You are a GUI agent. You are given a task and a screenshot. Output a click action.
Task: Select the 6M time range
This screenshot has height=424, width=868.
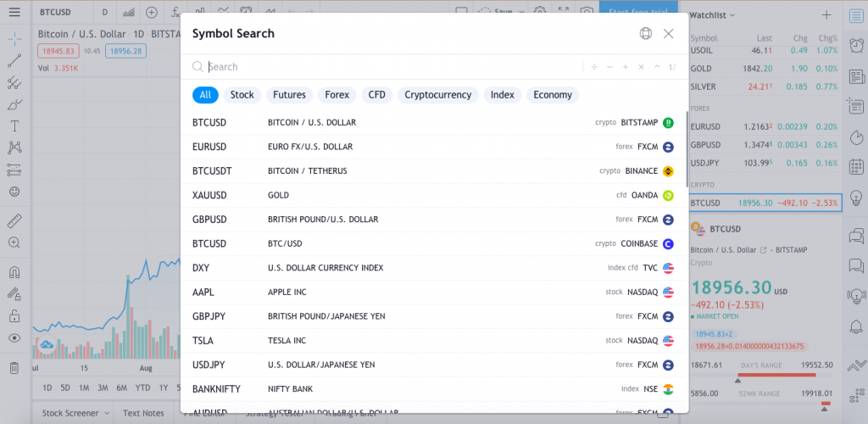(x=122, y=388)
